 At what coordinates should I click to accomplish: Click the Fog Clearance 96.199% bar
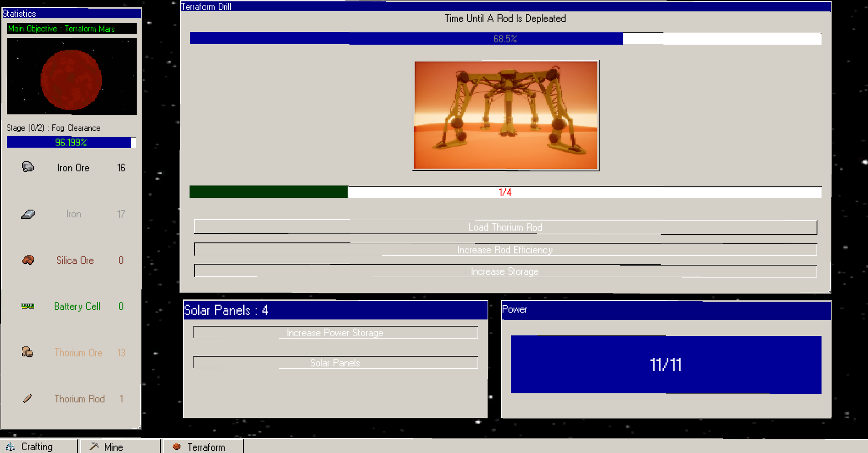pos(71,142)
